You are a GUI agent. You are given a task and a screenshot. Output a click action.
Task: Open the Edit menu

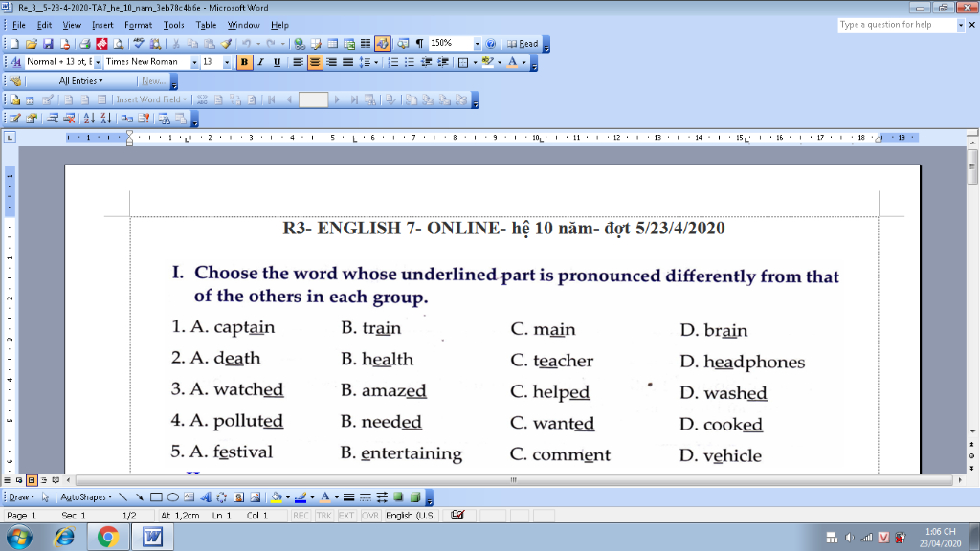point(44,25)
